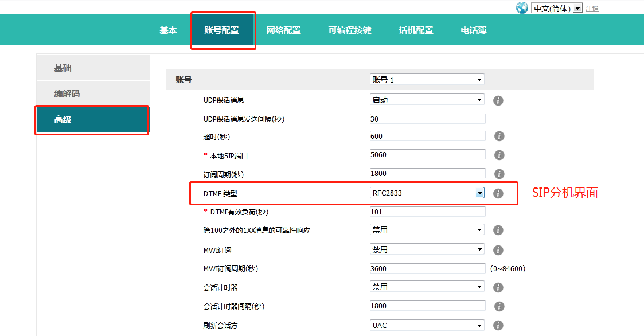The height and width of the screenshot is (336, 644).
Task: Click info icon beside MWI订阅
Action: 498,250
